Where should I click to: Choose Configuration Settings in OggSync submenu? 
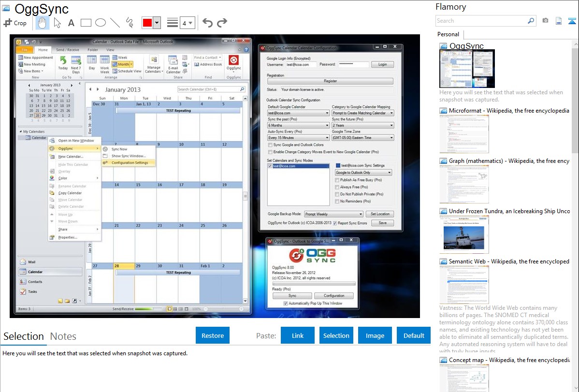(x=129, y=162)
